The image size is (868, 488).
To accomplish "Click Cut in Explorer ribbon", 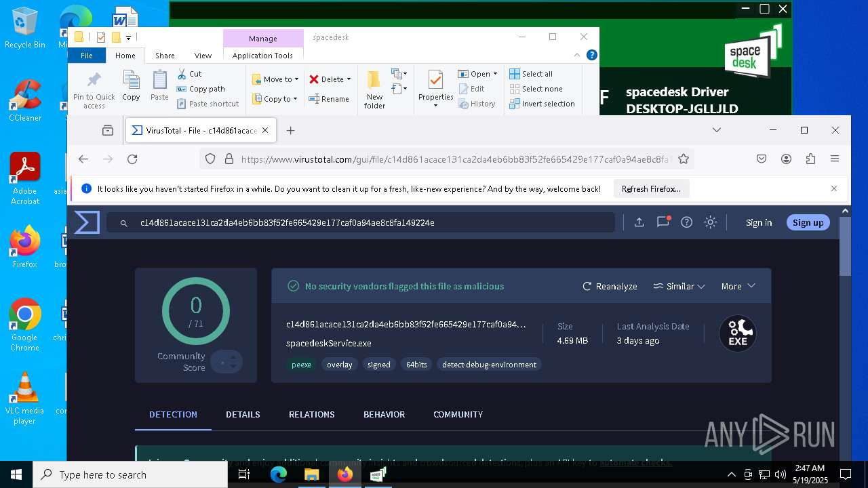I will pyautogui.click(x=189, y=74).
